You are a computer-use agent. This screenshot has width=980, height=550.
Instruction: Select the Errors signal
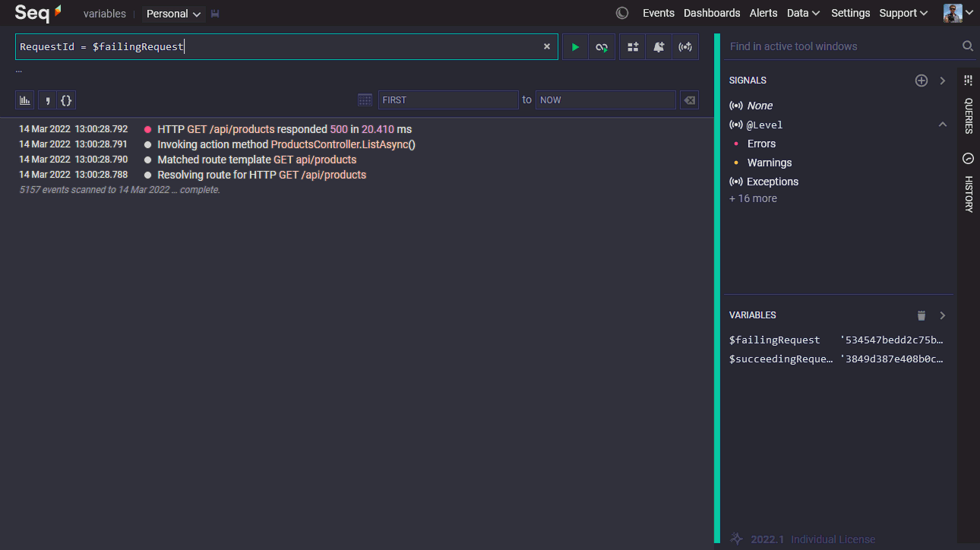coord(761,144)
